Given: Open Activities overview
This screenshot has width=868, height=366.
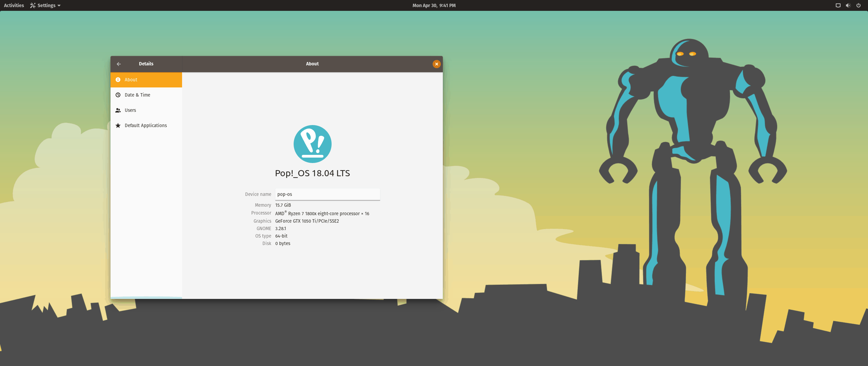Looking at the screenshot, I should click(x=14, y=5).
